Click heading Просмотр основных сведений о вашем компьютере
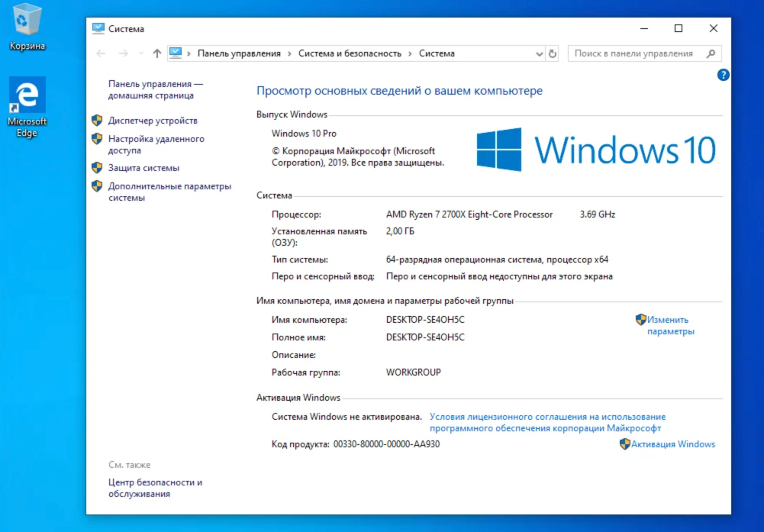The width and height of the screenshot is (764, 532). (x=399, y=91)
